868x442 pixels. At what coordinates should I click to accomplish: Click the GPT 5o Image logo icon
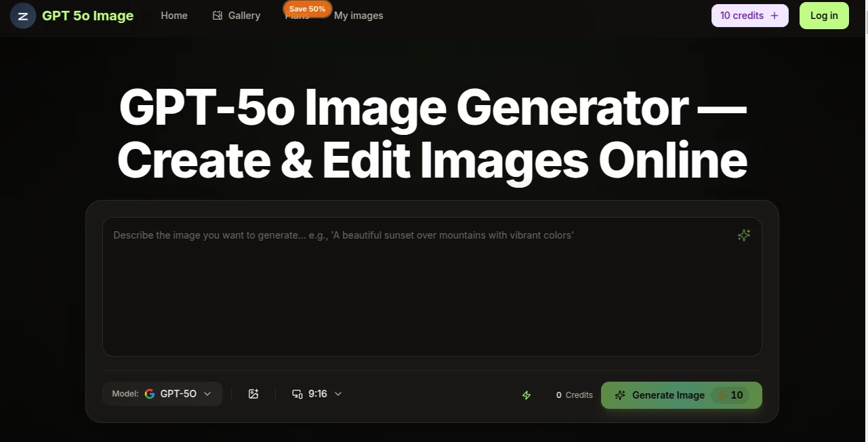(x=22, y=15)
